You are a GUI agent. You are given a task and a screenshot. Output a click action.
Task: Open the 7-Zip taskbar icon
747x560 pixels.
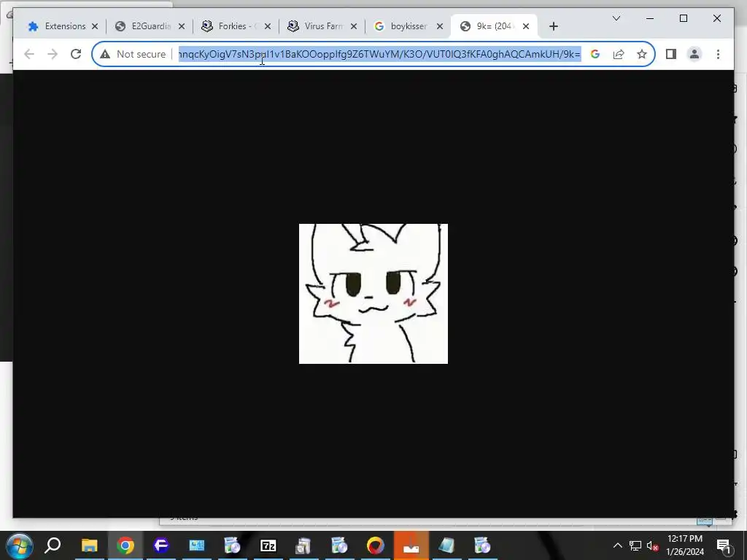point(268,545)
